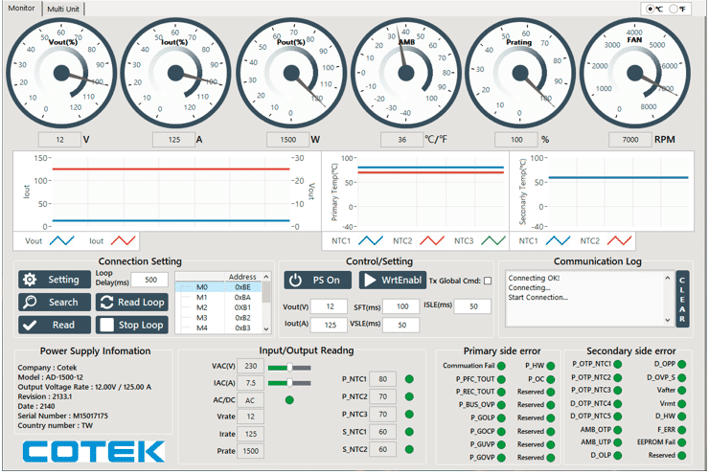Click the address list scroll-down arrow

[266, 329]
